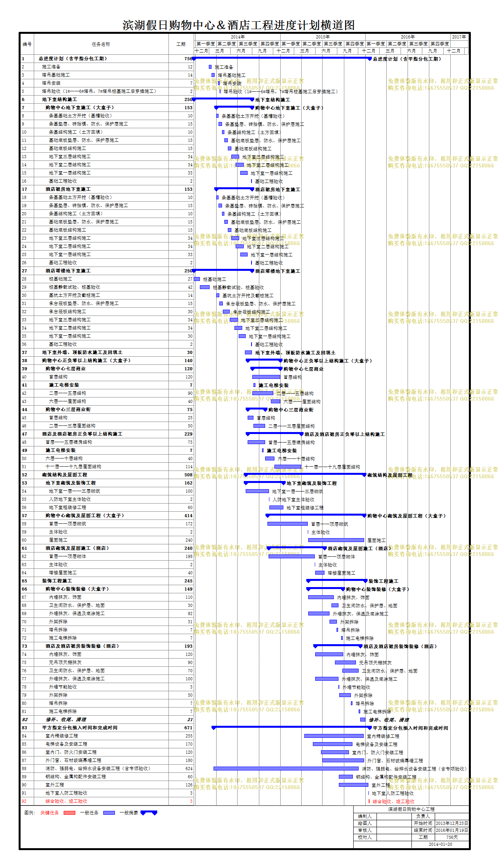
Task: Select the 任务名称 column header
Action: [101, 44]
